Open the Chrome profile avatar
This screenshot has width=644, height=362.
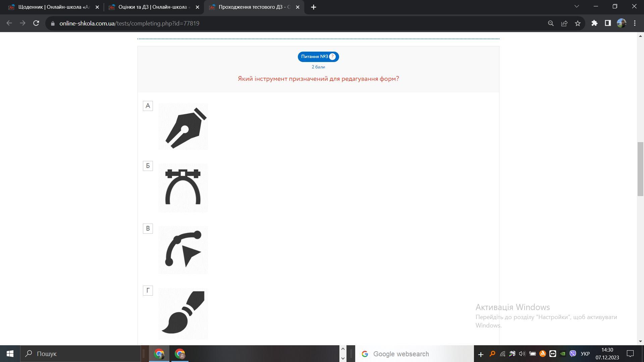click(x=621, y=23)
